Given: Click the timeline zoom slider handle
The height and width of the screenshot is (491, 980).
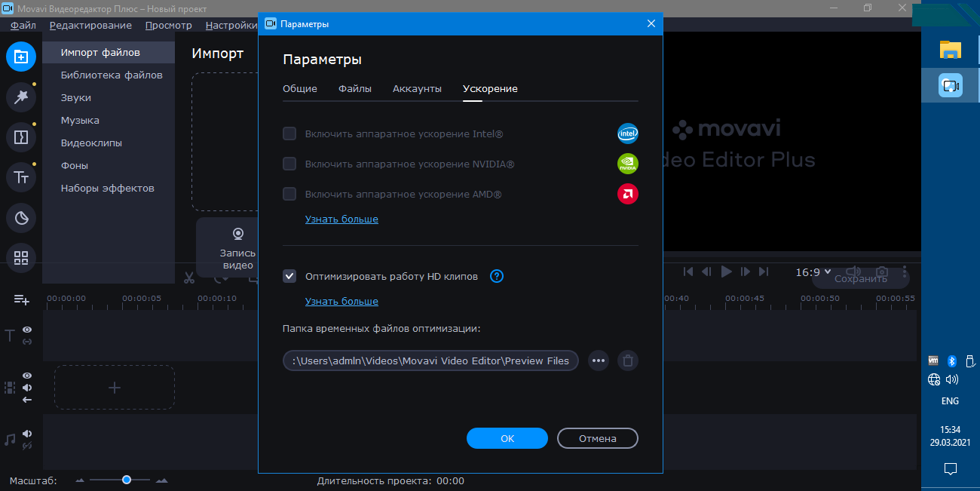Looking at the screenshot, I should click(127, 480).
